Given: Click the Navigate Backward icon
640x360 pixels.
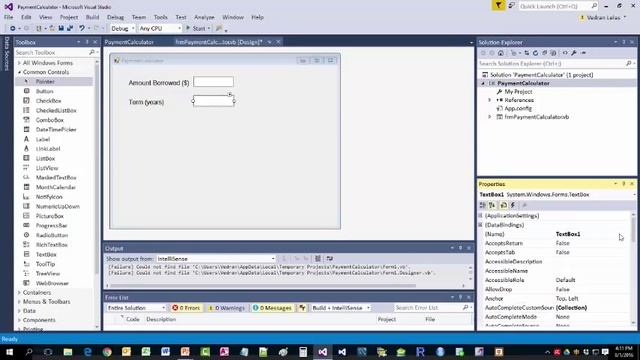Looking at the screenshot, I should coord(13,28).
